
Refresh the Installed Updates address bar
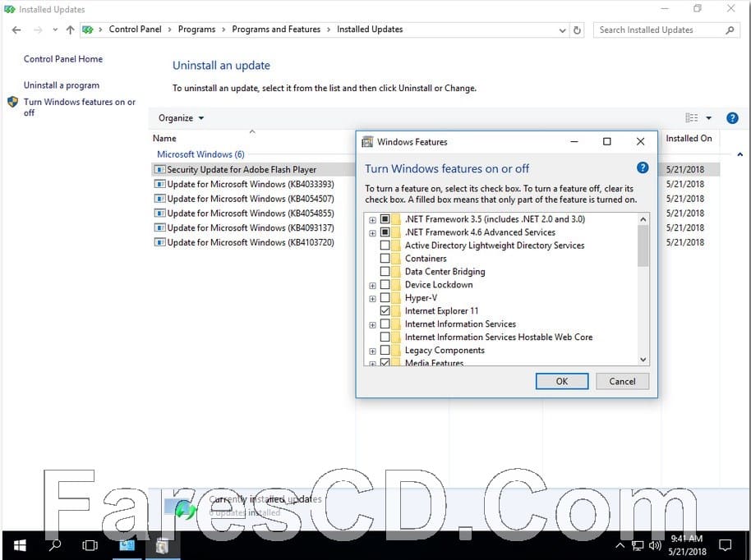577,30
